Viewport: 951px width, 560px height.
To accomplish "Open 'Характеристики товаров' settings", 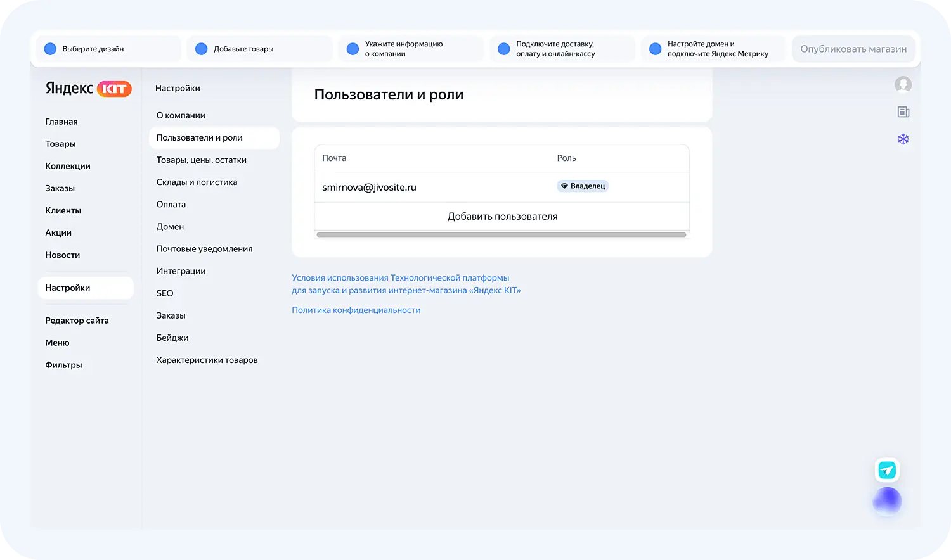I will [207, 360].
